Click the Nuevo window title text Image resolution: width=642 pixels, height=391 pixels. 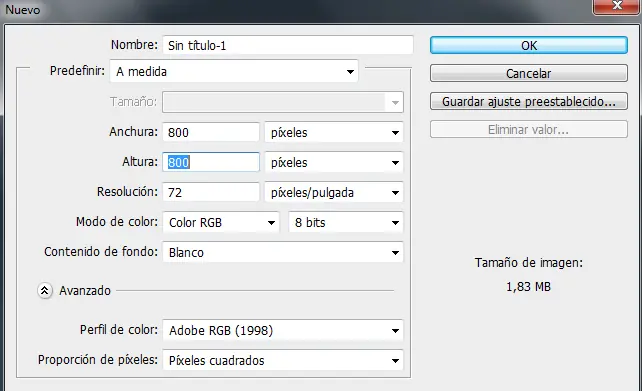pyautogui.click(x=23, y=9)
